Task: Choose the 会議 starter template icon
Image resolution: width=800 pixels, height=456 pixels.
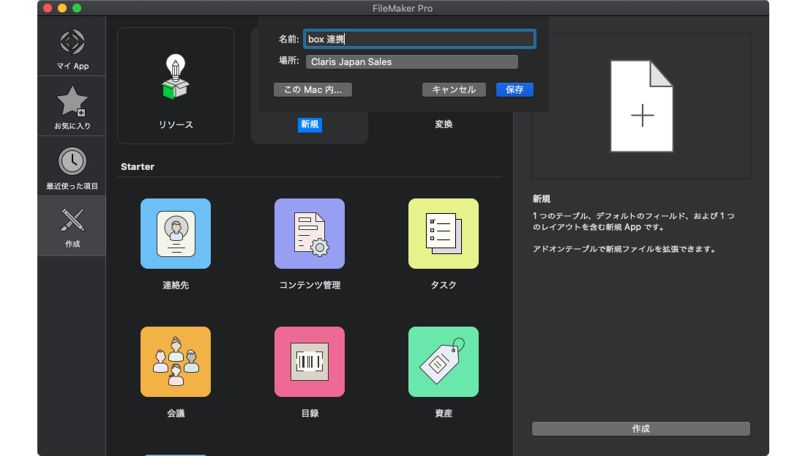Action: tap(176, 362)
